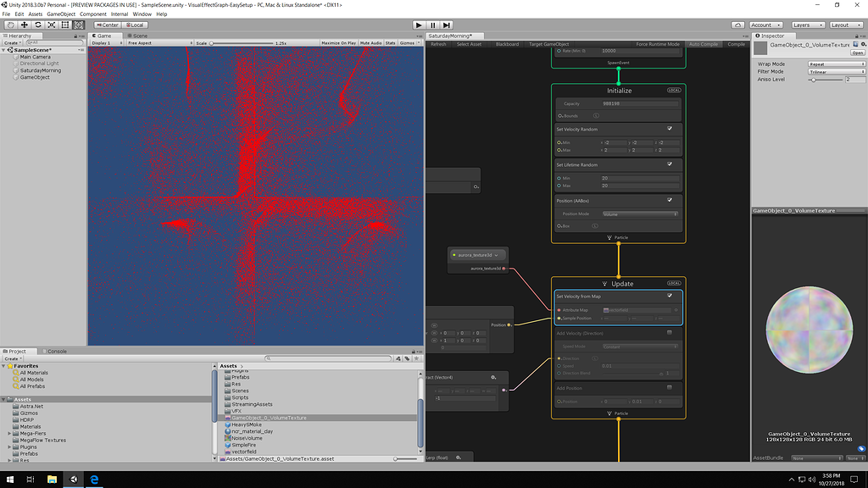868x488 pixels.
Task: Enable the Add Velocity (Direction) block
Action: tap(669, 332)
